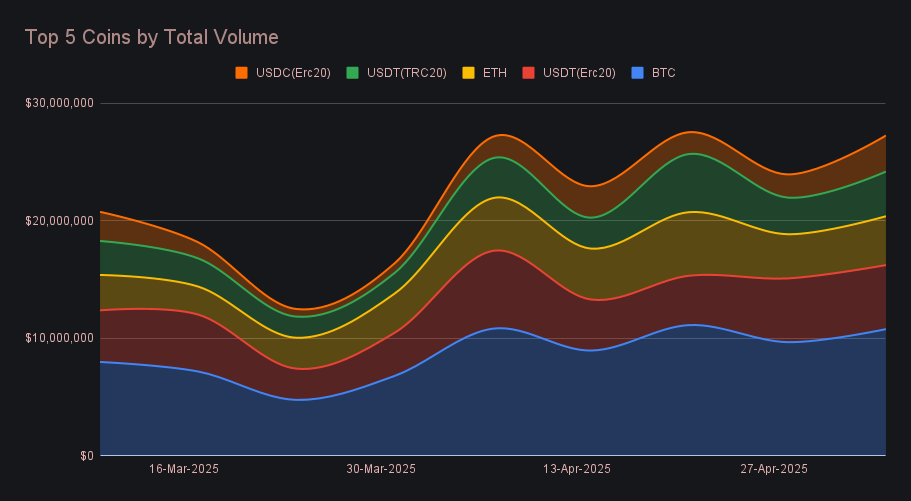911x501 pixels.
Task: Click the 16-Mar-2025 x-axis date label
Action: pyautogui.click(x=184, y=469)
